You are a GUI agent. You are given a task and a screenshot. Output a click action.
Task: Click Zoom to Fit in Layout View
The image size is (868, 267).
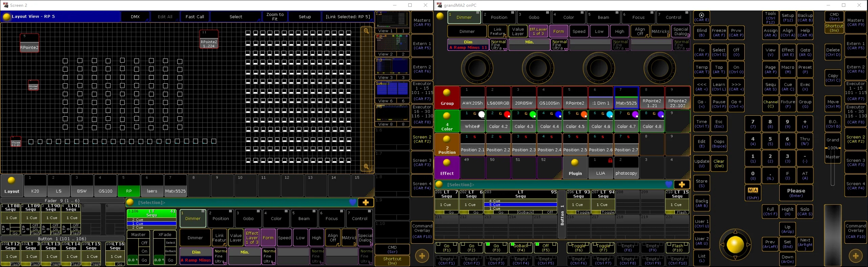coord(275,17)
